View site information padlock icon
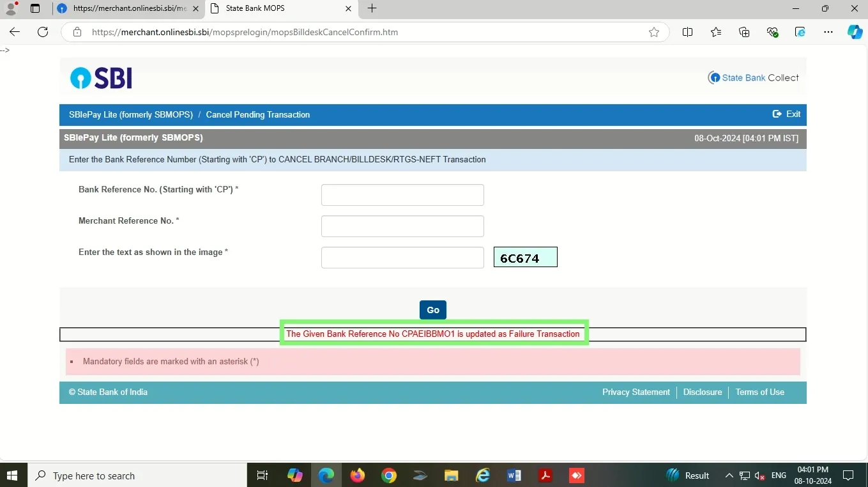Screen dimensions: 868x487 (x=77, y=32)
